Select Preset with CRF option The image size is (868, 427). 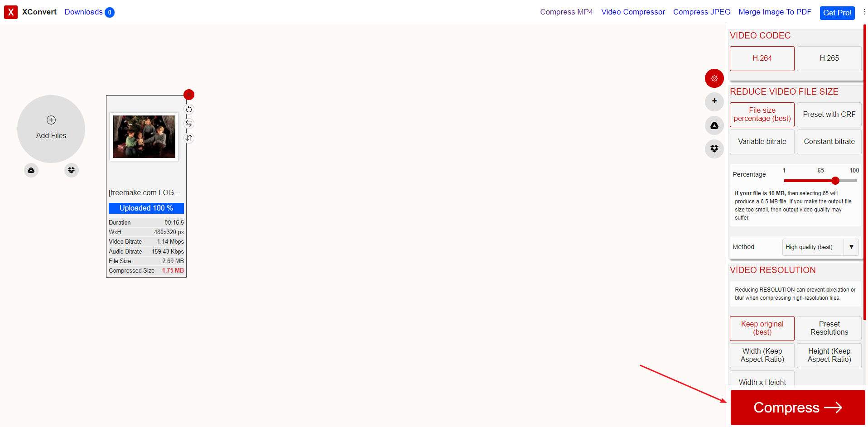click(829, 115)
